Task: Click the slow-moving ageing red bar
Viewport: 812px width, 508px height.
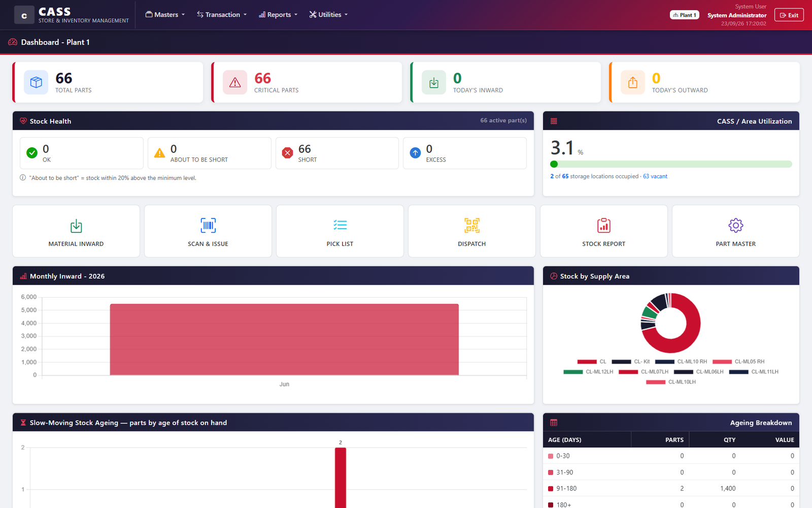Action: pos(341,478)
